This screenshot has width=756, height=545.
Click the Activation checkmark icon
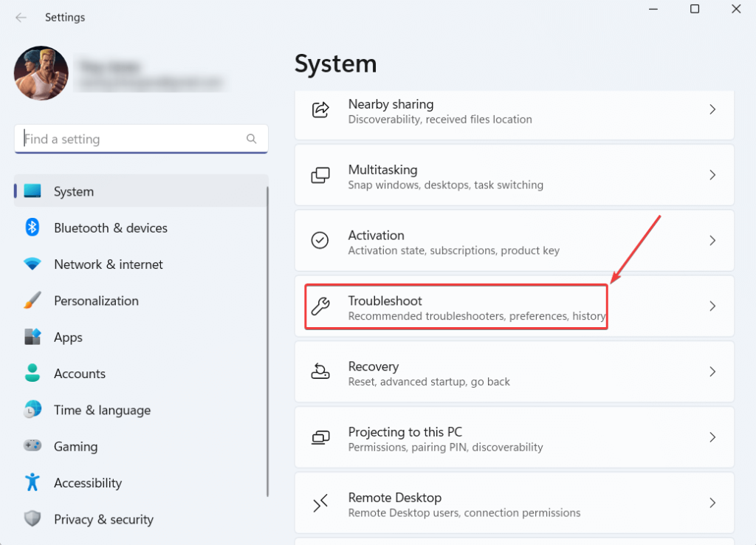click(320, 241)
